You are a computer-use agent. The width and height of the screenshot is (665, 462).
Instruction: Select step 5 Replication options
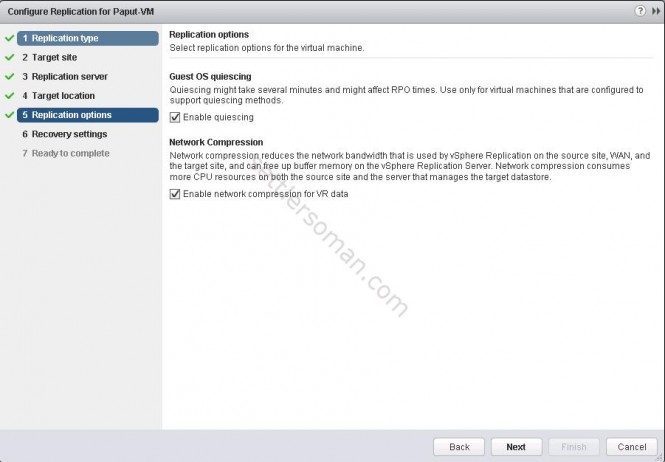point(71,115)
